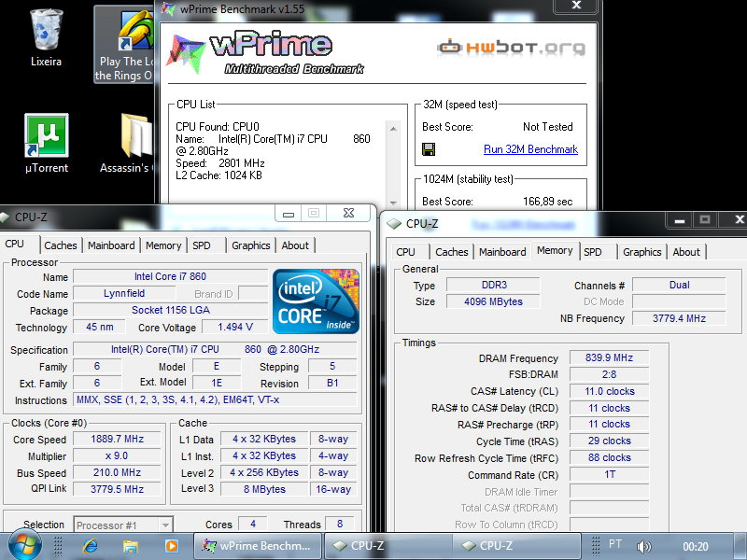Click the Level 3 cache value '8 MBytes'
Image resolution: width=747 pixels, height=560 pixels.
(264, 489)
